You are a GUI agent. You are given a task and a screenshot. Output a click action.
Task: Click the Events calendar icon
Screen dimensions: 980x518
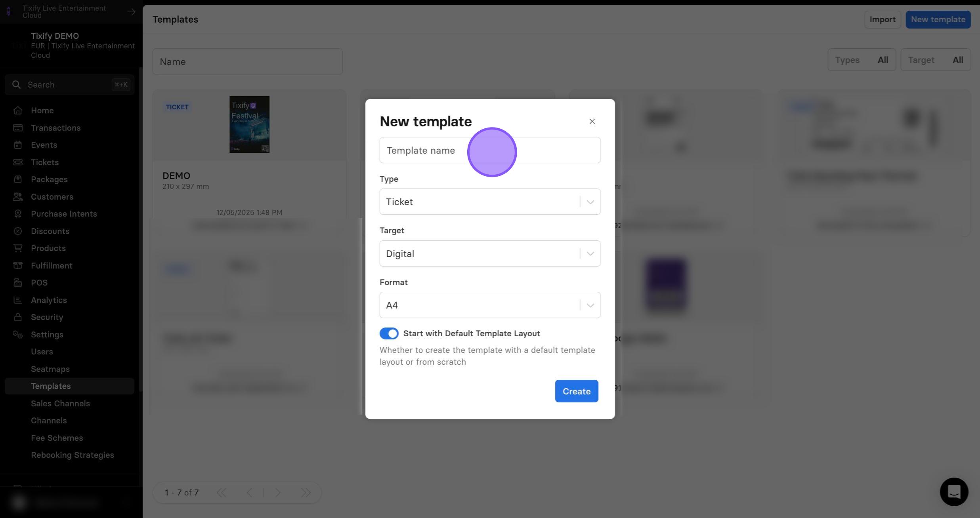coord(18,145)
